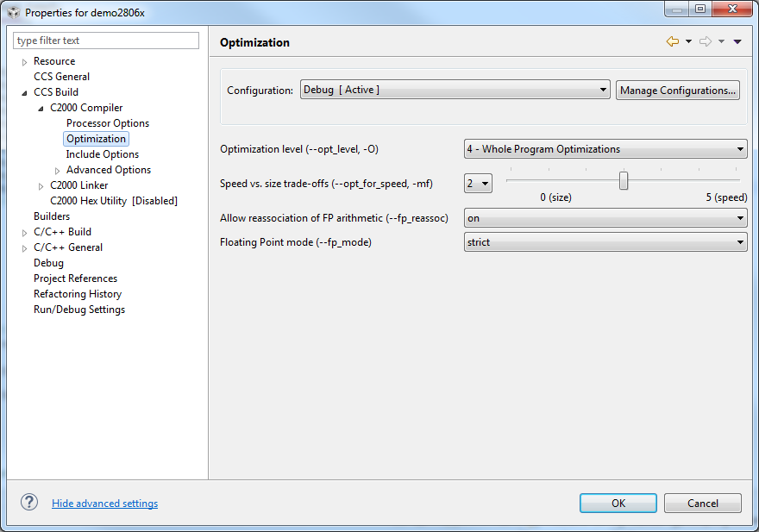Image resolution: width=759 pixels, height=532 pixels.
Task: Click the type filter text field
Action: pos(105,41)
